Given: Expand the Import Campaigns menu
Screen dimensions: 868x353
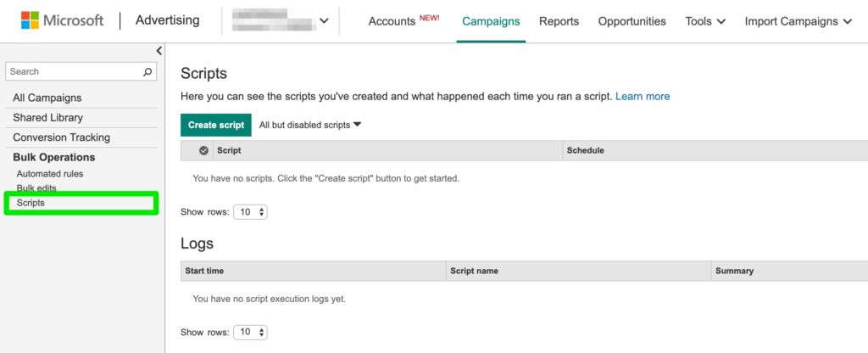Looking at the screenshot, I should point(798,21).
